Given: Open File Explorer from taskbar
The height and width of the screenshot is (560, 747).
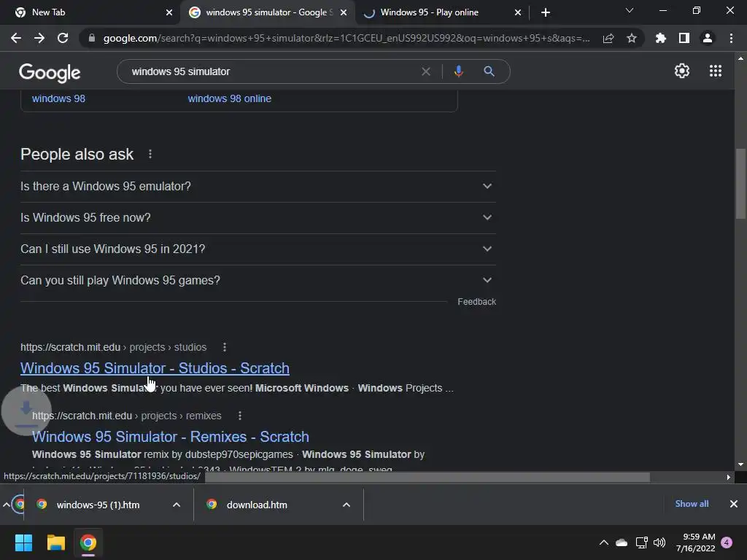Looking at the screenshot, I should point(55,542).
